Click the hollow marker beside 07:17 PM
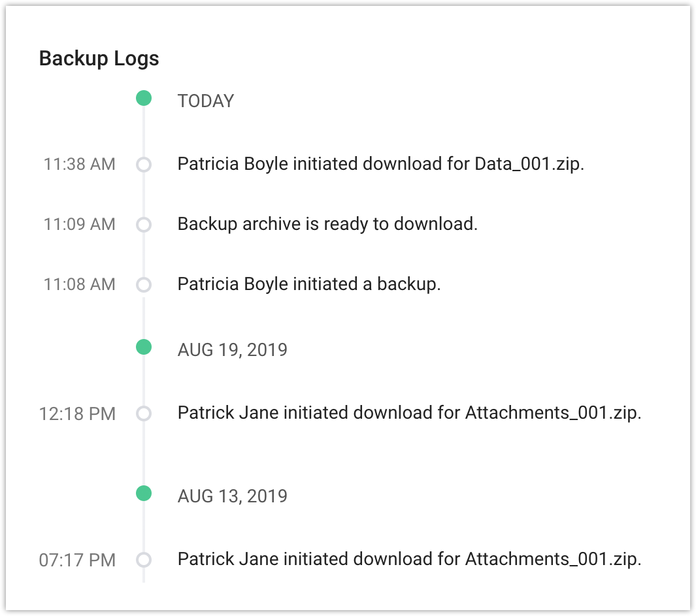The image size is (696, 616). pyautogui.click(x=144, y=560)
